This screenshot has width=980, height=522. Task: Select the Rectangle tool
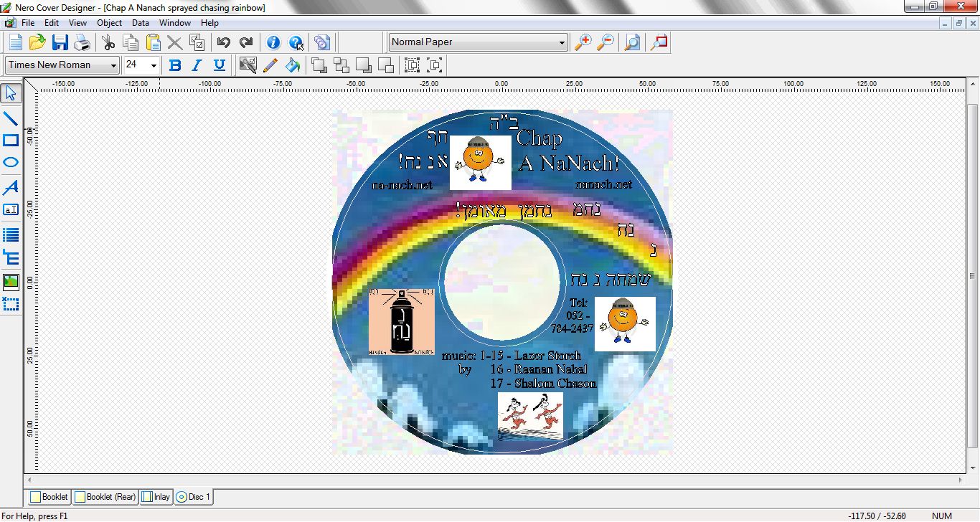pos(9,140)
